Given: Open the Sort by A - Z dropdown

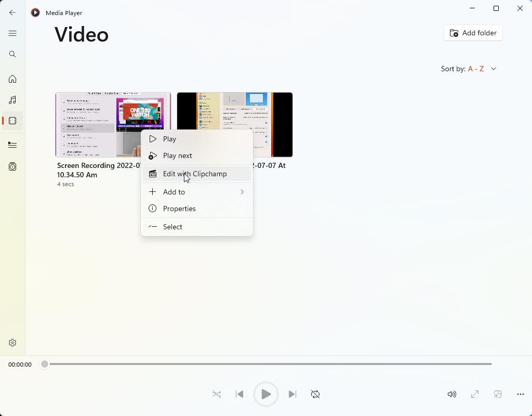Looking at the screenshot, I should [x=469, y=69].
